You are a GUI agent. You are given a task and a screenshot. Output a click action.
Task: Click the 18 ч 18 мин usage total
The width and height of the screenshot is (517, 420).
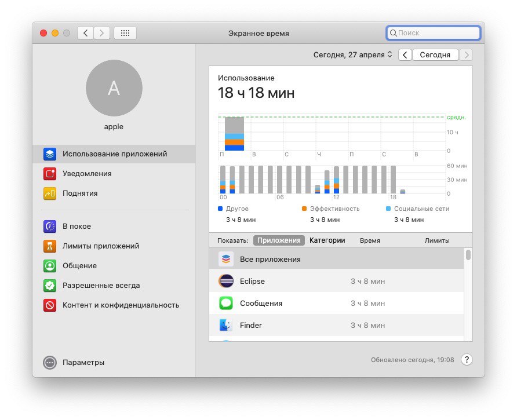pos(256,93)
